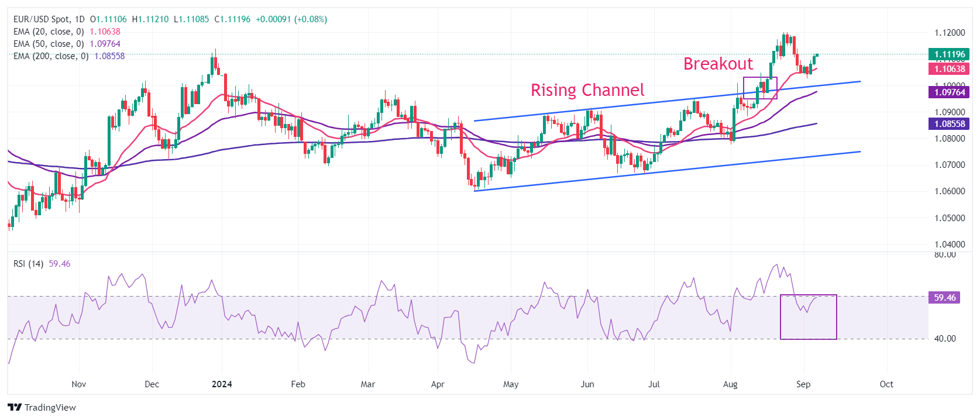Select the Rising Channel text annotation

[587, 90]
